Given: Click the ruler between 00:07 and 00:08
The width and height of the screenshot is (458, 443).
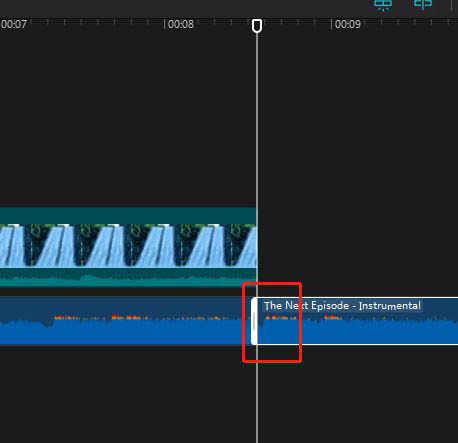Looking at the screenshot, I should 97,24.
